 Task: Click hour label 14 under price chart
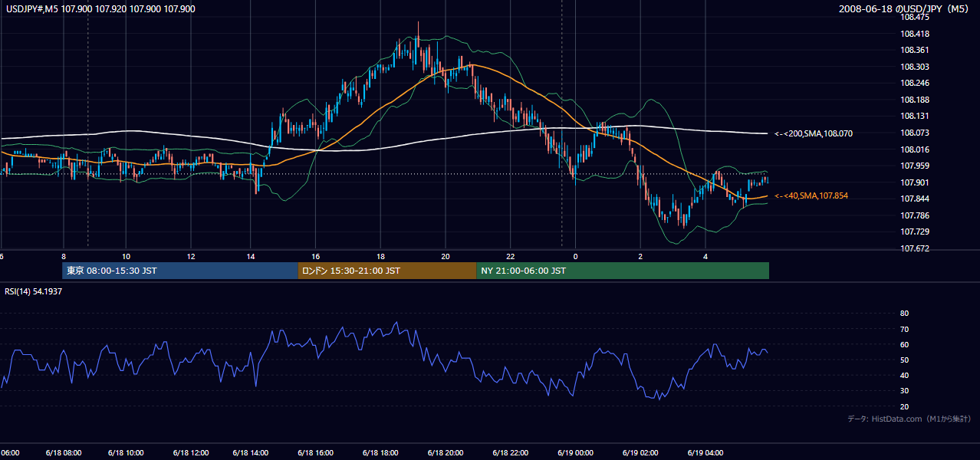pos(252,257)
